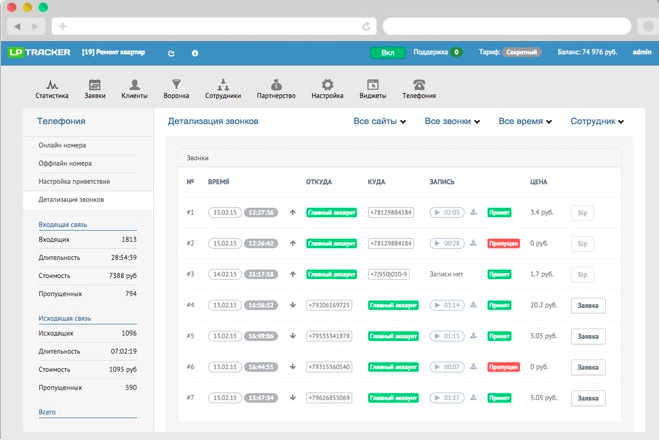Open the Статистика section icon
The image size is (659, 440).
click(52, 86)
